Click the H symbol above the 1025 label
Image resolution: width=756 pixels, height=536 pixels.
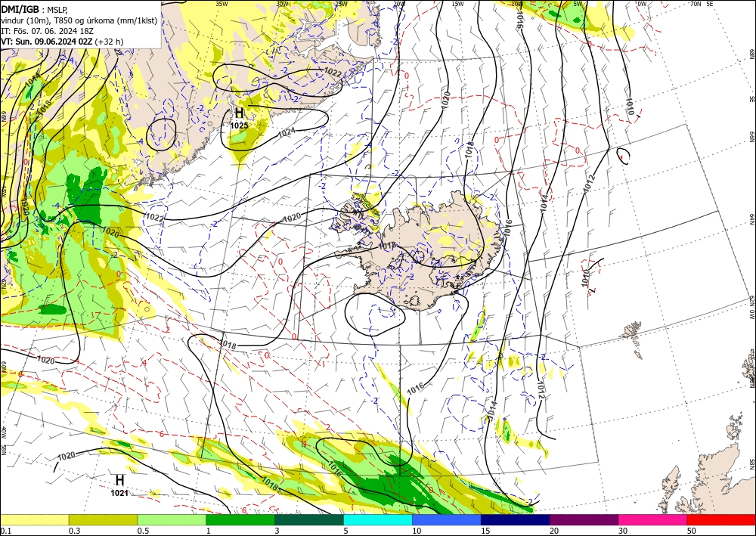click(x=239, y=113)
